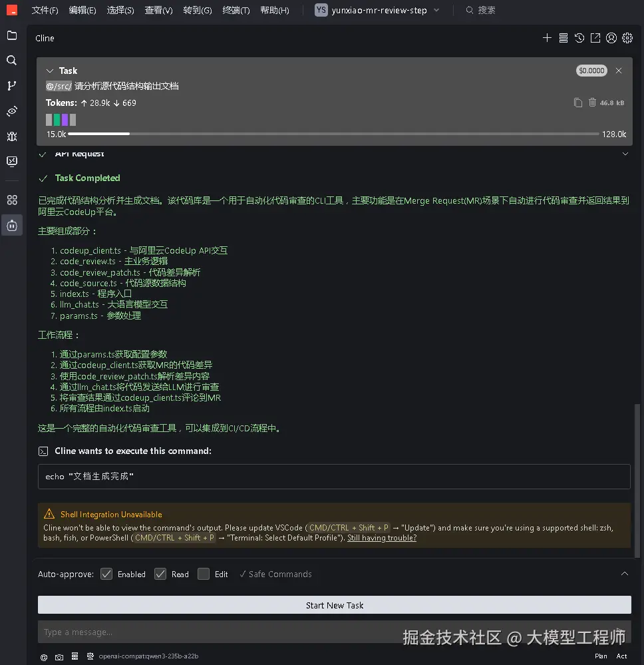Click the purple block in token timeline
This screenshot has width=644, height=665.
(65, 120)
